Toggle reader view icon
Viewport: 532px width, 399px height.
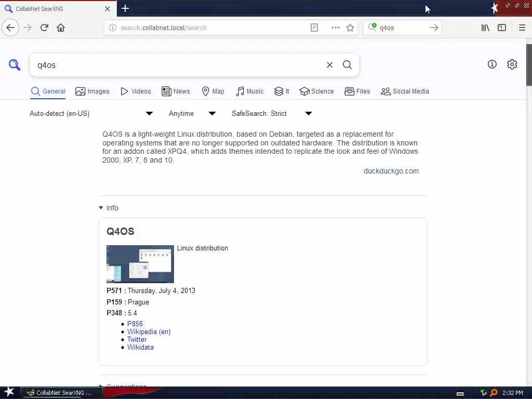click(314, 28)
